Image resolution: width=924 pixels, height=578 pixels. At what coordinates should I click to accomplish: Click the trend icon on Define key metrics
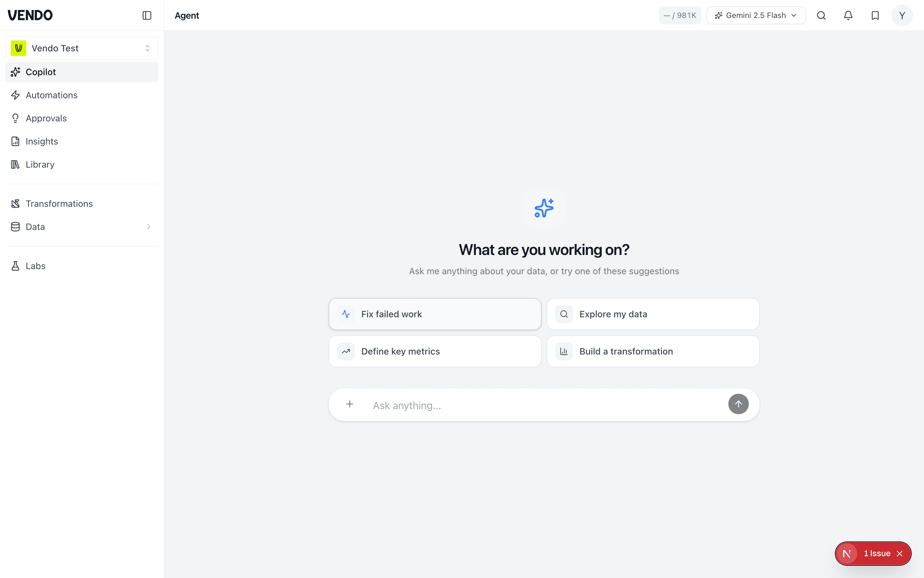click(346, 351)
